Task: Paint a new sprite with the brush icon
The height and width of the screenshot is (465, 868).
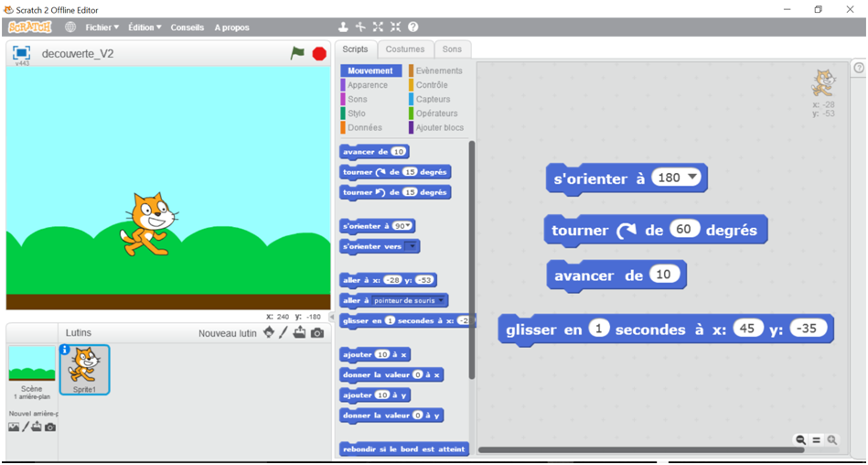Action: coord(284,333)
